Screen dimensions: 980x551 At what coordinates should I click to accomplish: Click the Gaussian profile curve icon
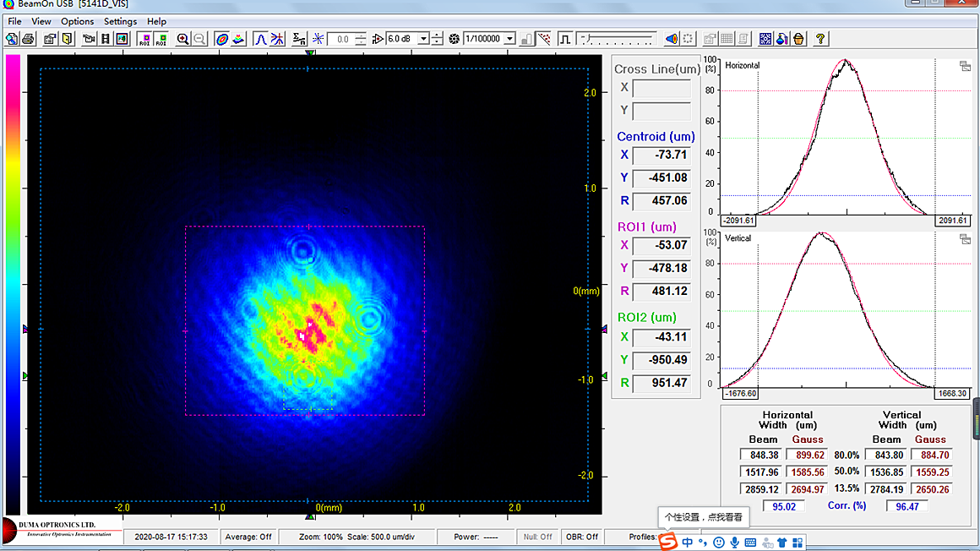click(x=261, y=39)
